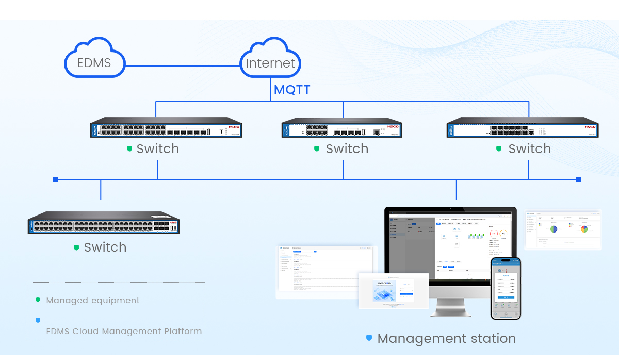Switch to the open browser tab on the monitor
619x364 pixels.
399,213
